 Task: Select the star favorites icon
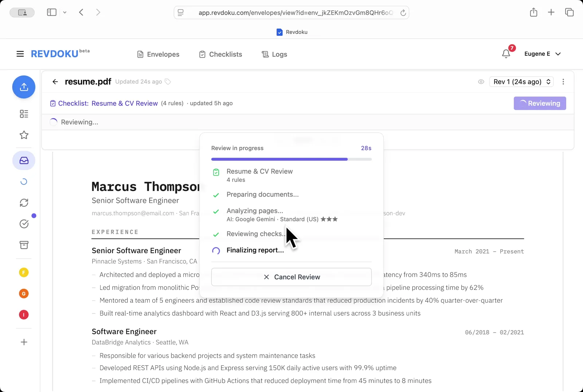click(24, 135)
